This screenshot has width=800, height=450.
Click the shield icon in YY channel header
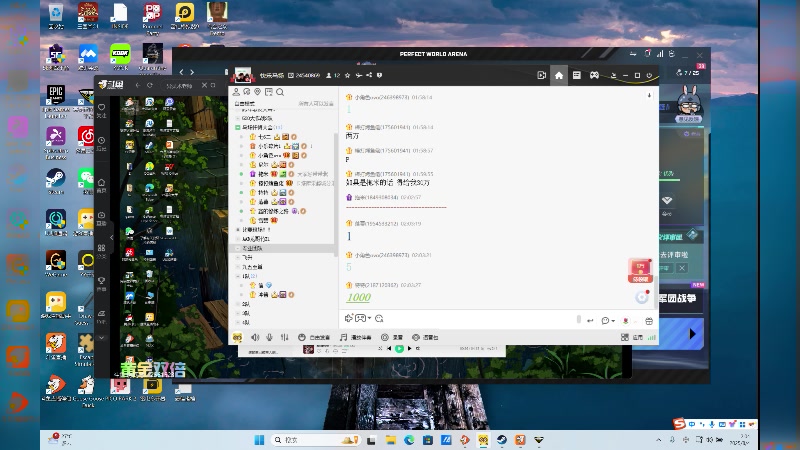point(380,76)
